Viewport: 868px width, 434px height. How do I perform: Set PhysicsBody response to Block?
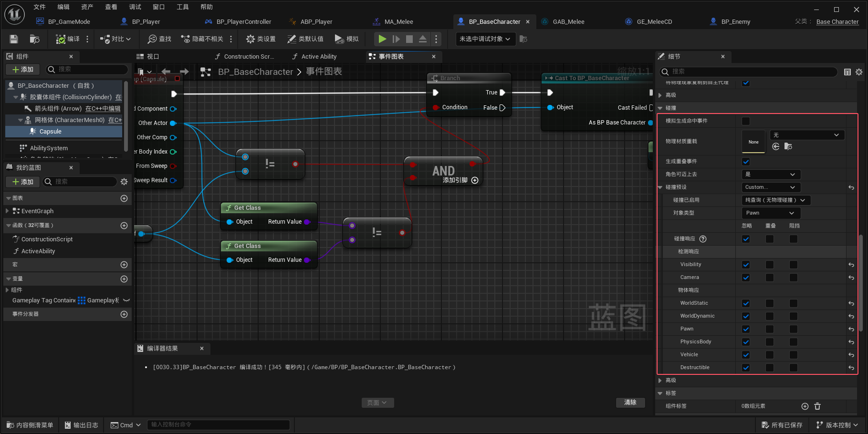tap(794, 342)
